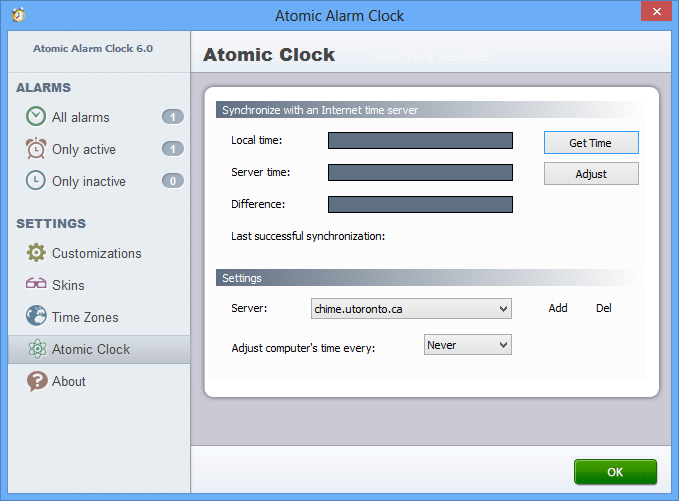Click the Only inactive count badge showing 0
The height and width of the screenshot is (501, 679).
pyautogui.click(x=173, y=181)
